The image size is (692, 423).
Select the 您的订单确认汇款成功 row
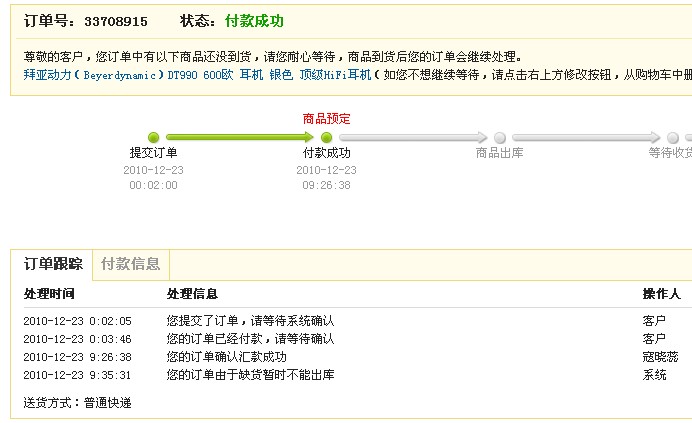[x=226, y=357]
